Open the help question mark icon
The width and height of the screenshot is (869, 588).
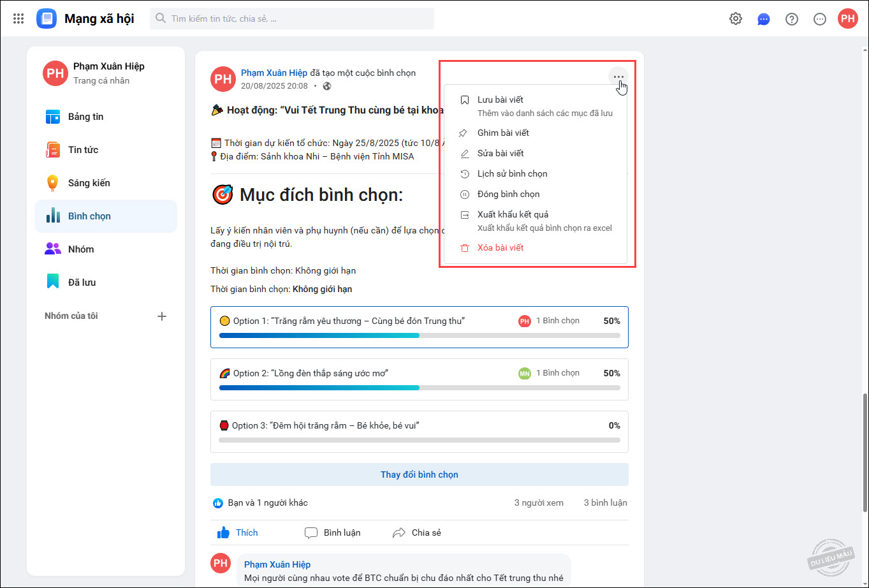click(x=792, y=19)
